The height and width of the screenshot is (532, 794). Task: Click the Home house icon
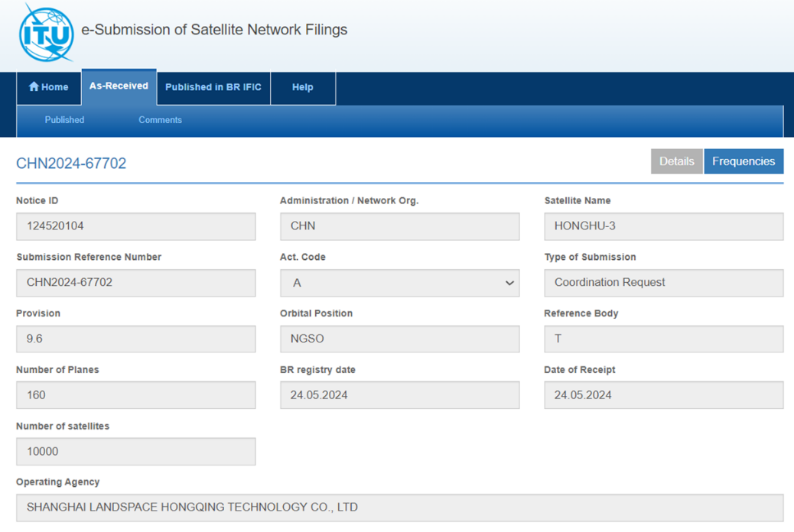(x=34, y=87)
